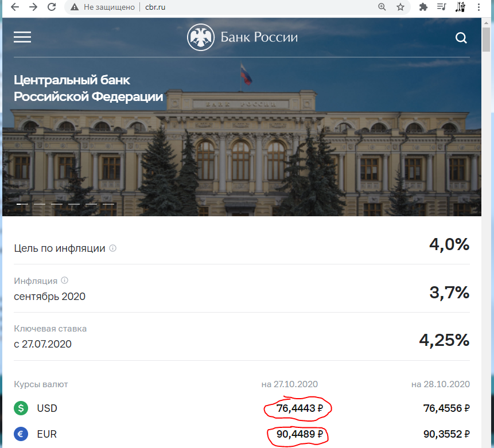The image size is (494, 448).
Task: Click the на 28.10.2020 column header
Action: (441, 384)
